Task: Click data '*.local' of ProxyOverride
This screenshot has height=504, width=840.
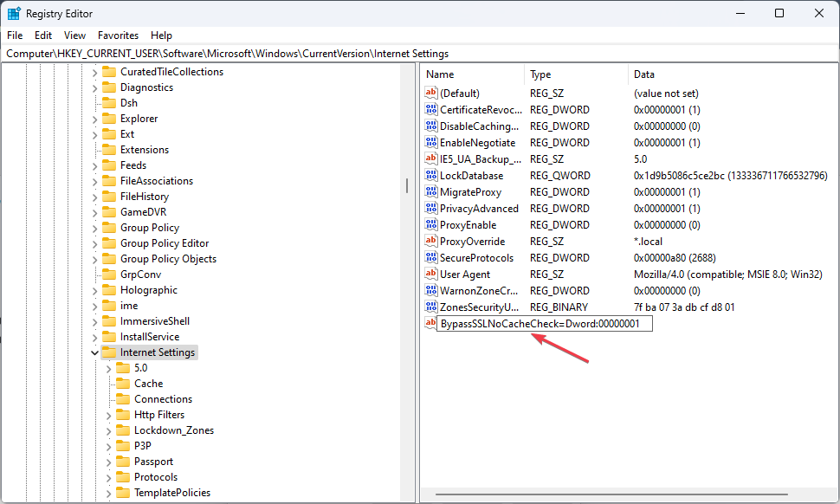Action: pyautogui.click(x=648, y=242)
